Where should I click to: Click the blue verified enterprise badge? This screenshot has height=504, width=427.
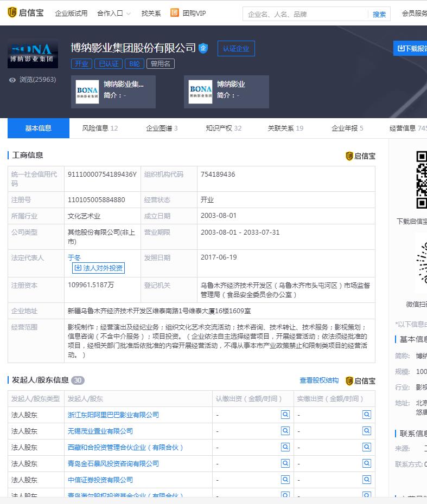click(203, 48)
